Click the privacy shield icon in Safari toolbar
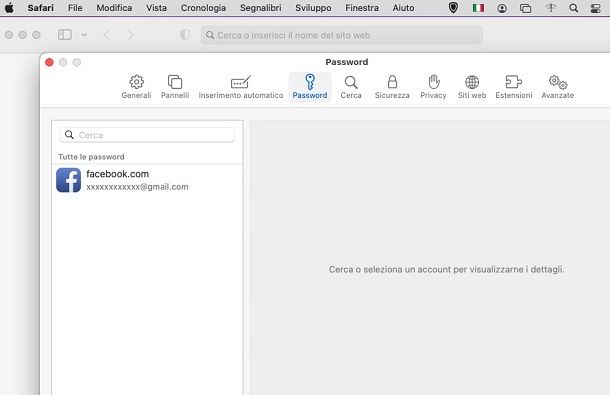This screenshot has height=395, width=610. (x=185, y=35)
